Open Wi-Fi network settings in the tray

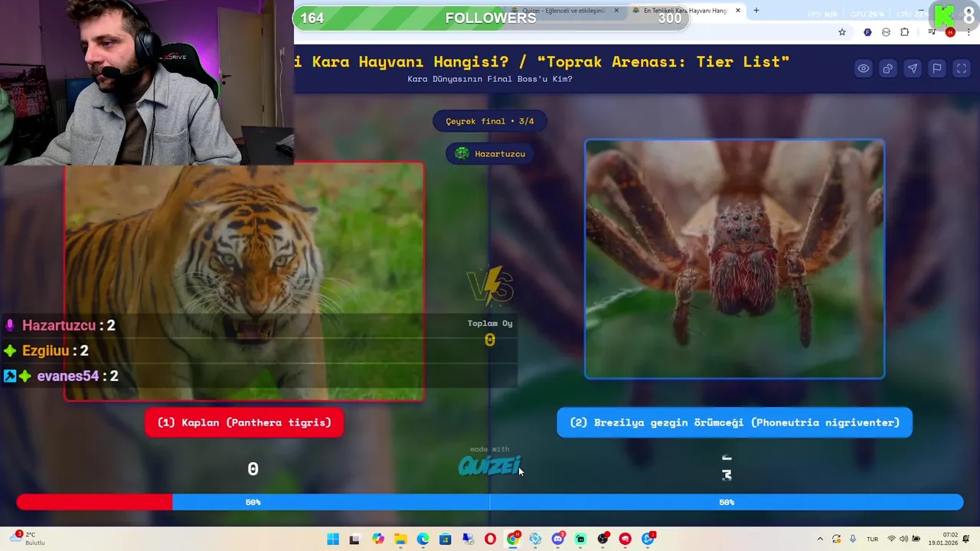(891, 539)
